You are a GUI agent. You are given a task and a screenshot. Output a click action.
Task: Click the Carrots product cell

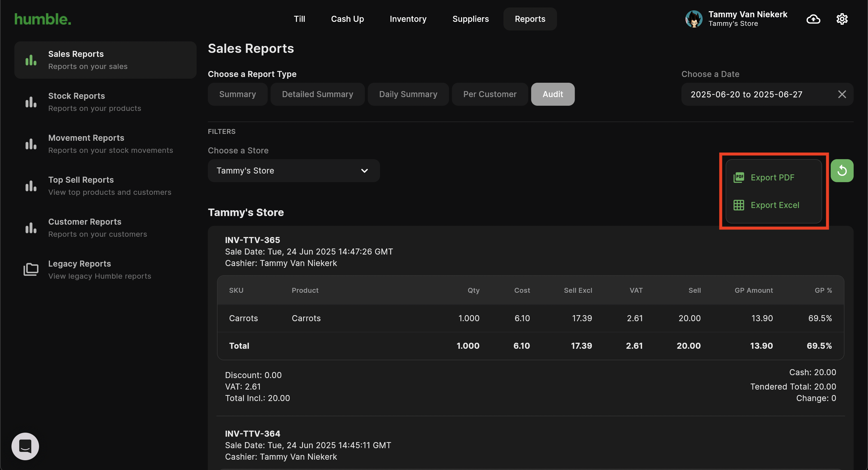coord(306,318)
